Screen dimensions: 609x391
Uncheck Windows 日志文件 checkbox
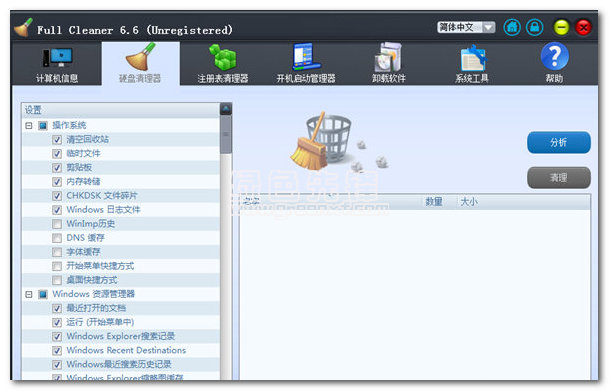(x=57, y=210)
